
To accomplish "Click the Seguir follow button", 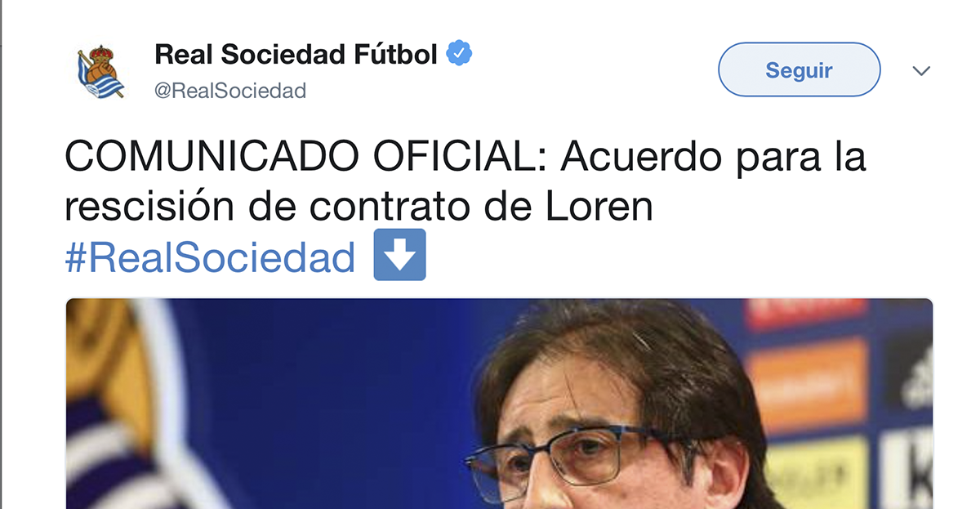I will tap(799, 70).
